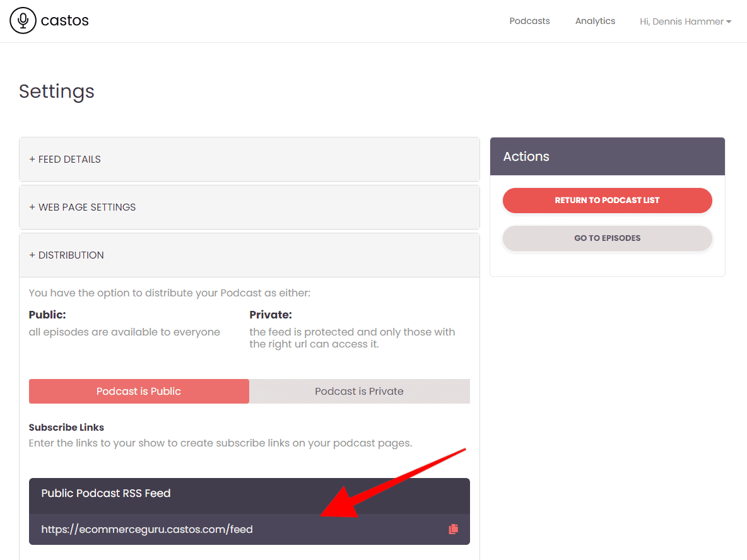Click the Subscribe Links heading
This screenshot has height=560, width=747.
[x=66, y=427]
